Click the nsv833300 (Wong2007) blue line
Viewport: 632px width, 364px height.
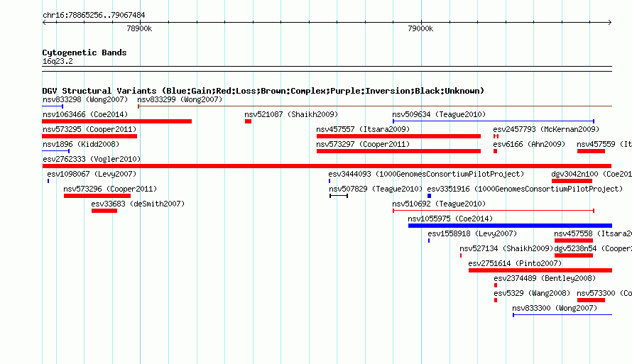pos(562,315)
